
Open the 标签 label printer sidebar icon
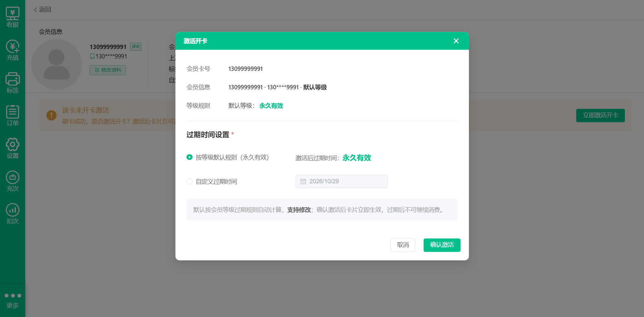click(x=12, y=83)
